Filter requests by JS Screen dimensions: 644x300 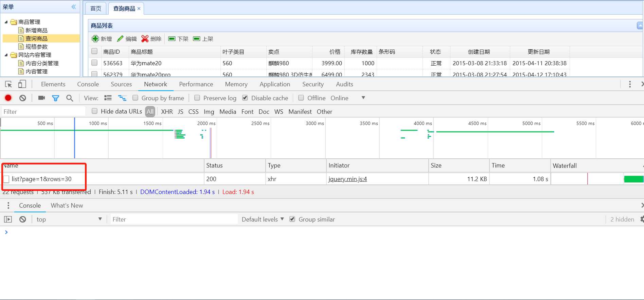pyautogui.click(x=180, y=112)
